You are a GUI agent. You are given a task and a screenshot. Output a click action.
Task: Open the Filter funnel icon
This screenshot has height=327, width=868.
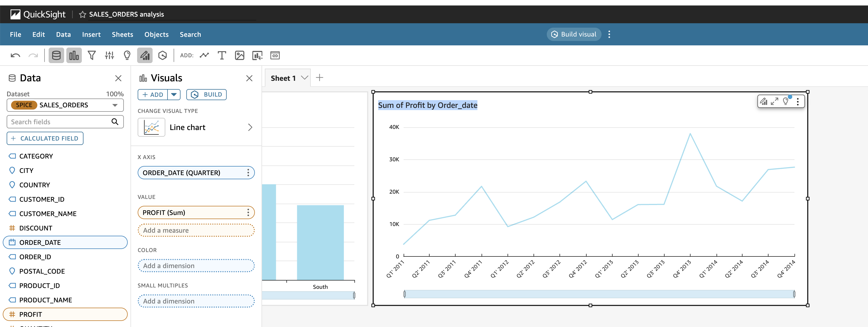click(x=92, y=55)
